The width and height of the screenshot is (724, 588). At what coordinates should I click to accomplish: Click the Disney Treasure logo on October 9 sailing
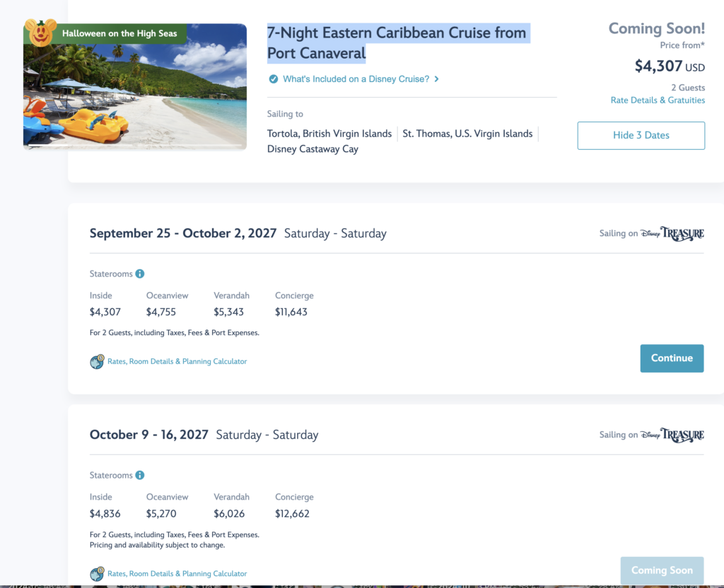672,435
